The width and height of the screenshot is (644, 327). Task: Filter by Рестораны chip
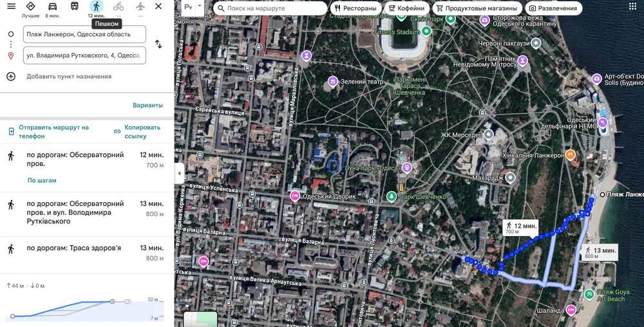pyautogui.click(x=355, y=8)
